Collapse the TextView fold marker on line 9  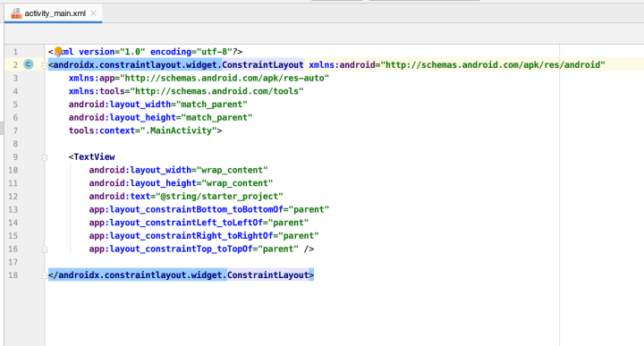click(45, 157)
